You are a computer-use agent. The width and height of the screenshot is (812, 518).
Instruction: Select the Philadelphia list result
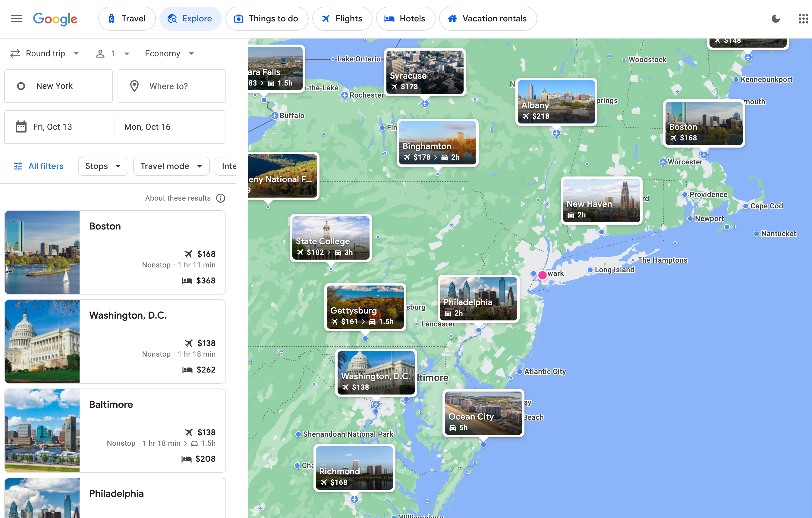tap(115, 498)
